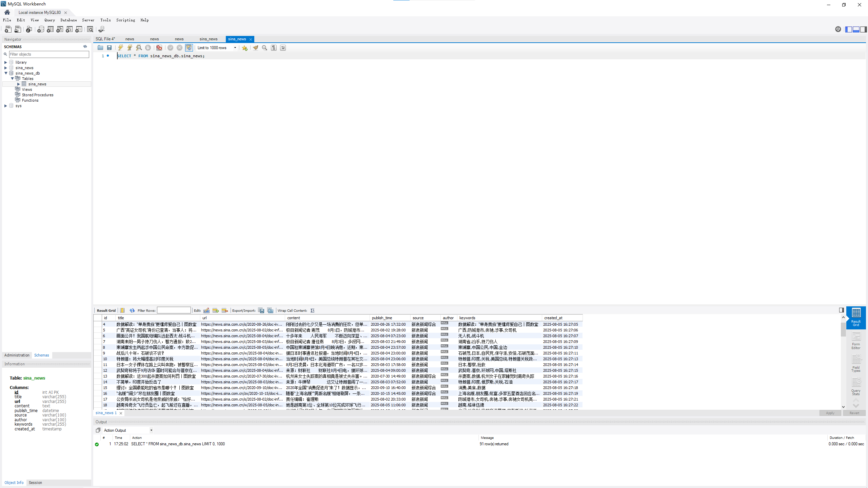Add query to snippets with star icon
The height and width of the screenshot is (488, 868).
pos(244,48)
